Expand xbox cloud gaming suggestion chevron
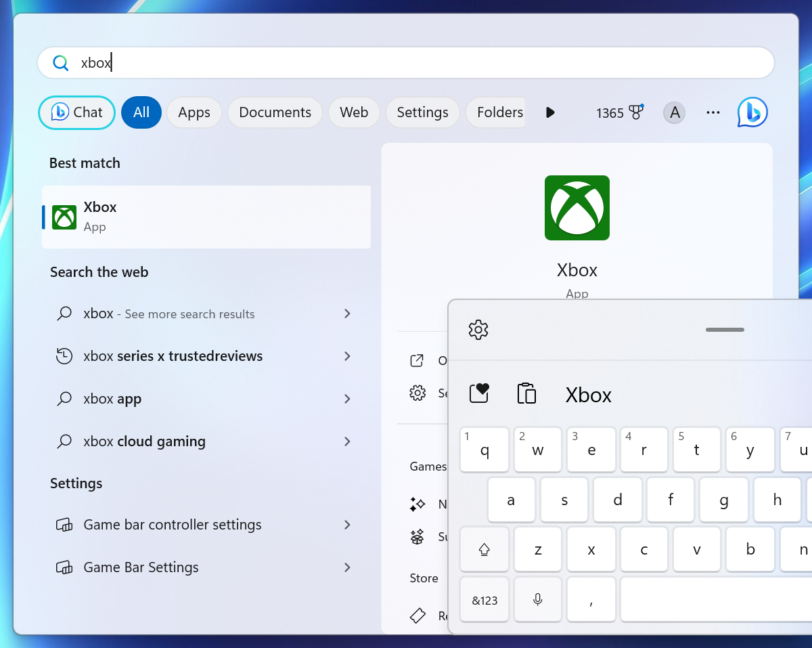 [x=347, y=441]
